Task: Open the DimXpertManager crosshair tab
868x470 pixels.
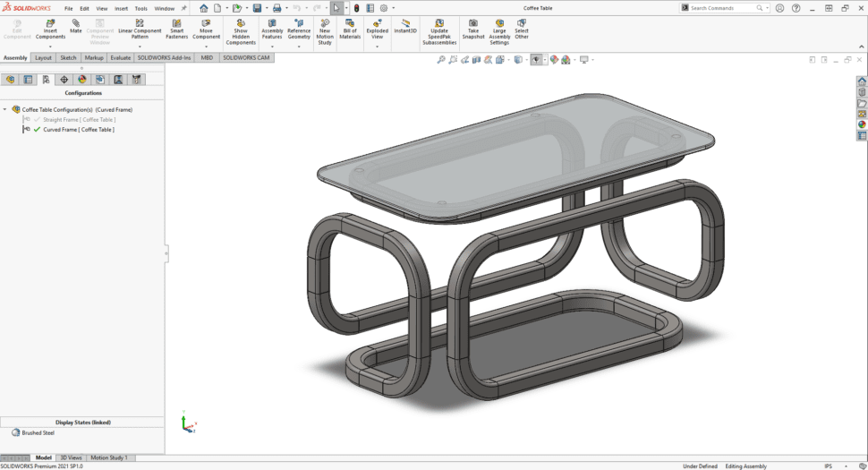Action: [x=64, y=80]
